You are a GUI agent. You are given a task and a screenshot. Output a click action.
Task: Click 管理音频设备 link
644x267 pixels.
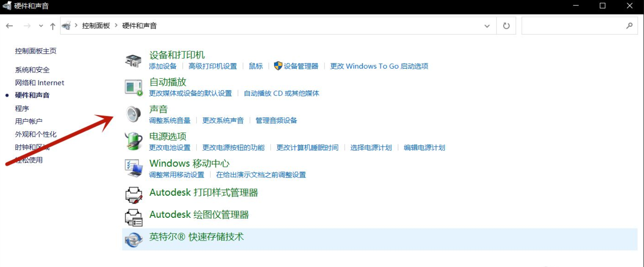pyautogui.click(x=276, y=121)
